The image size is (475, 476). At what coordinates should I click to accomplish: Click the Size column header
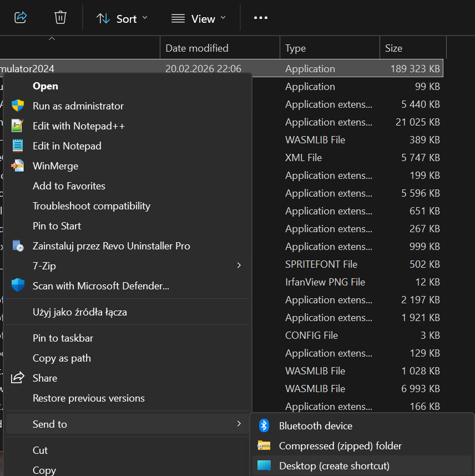pos(394,48)
